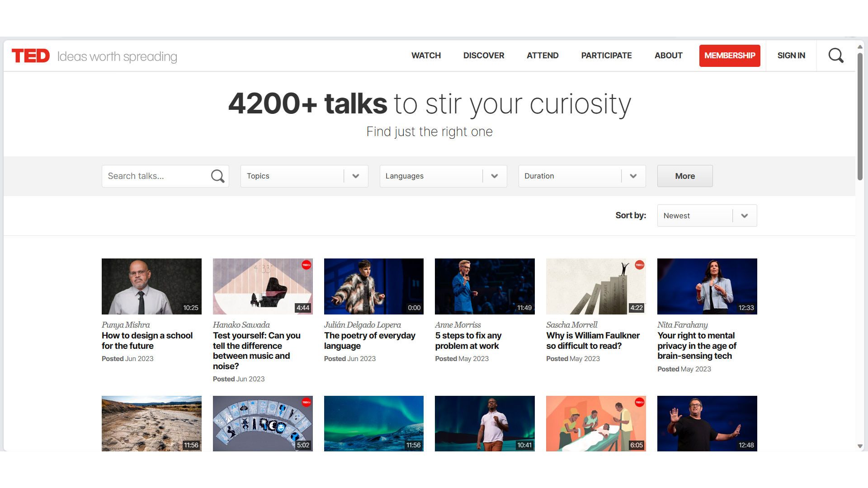Viewport: 868px width, 488px height.
Task: Click the MEMBERSHIP button
Action: 730,55
